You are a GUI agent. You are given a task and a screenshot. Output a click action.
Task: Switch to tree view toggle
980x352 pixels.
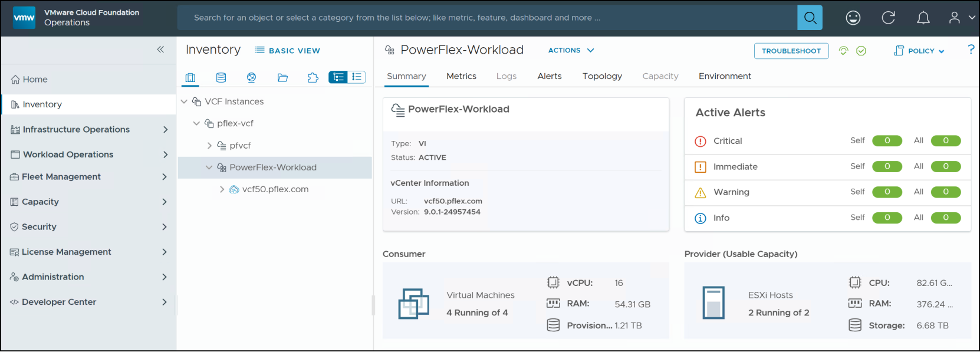(x=338, y=77)
